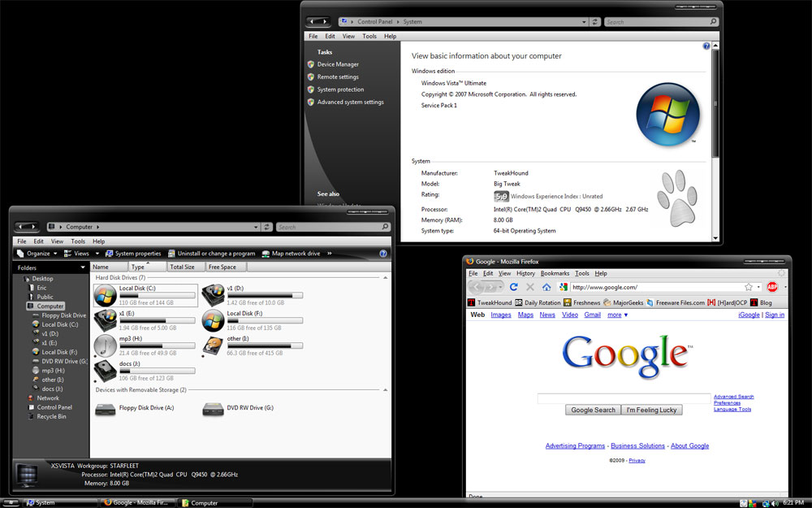Viewport: 812px width, 508px height.
Task: Click Firefox URL address field
Action: tap(657, 287)
